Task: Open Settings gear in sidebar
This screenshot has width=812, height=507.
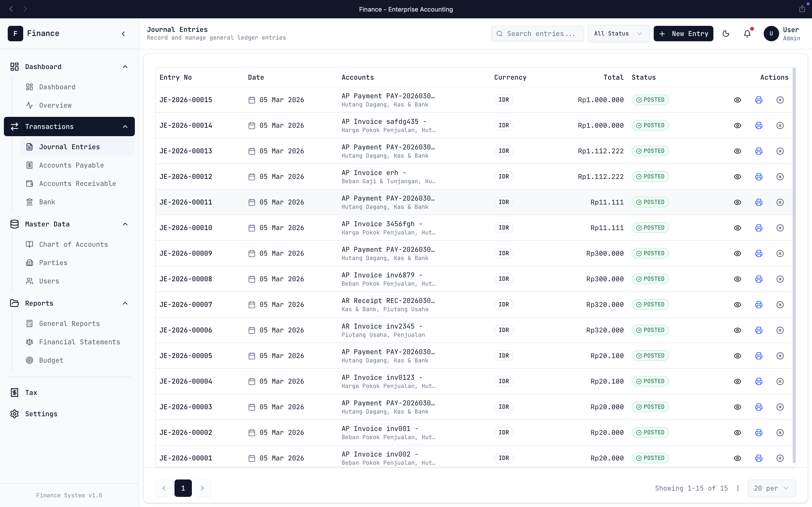Action: click(x=14, y=414)
